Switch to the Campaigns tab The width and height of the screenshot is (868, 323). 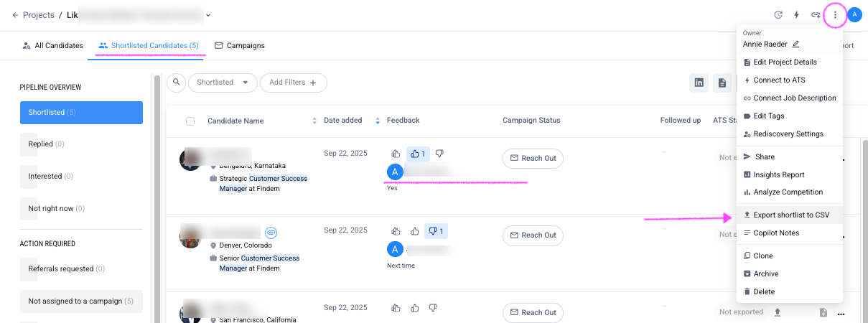(239, 45)
